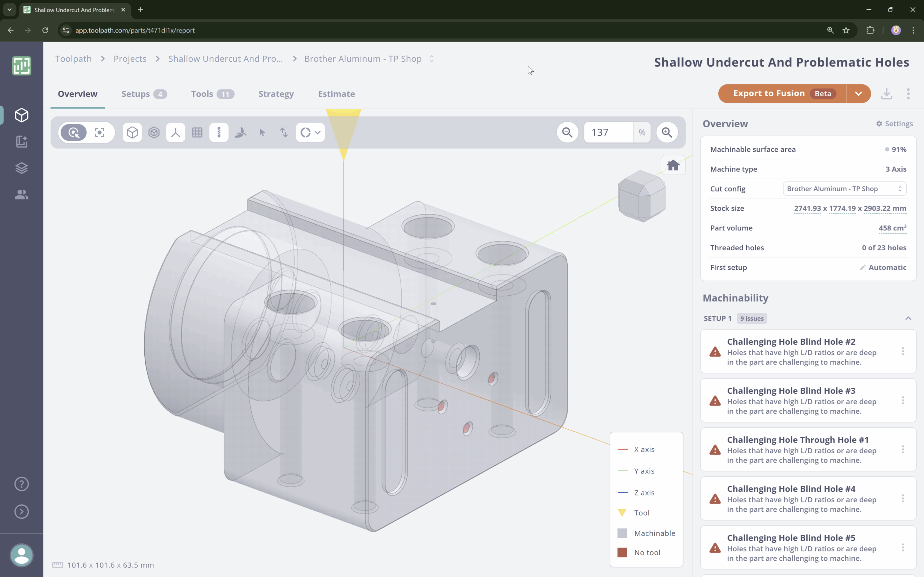Open the Cut config combo box
This screenshot has height=577, width=924.
[844, 189]
